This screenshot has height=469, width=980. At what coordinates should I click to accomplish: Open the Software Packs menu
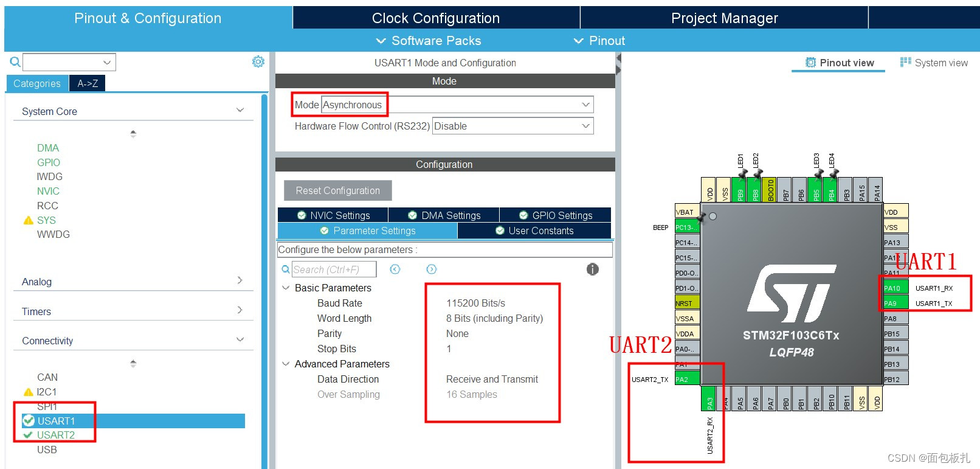[429, 41]
